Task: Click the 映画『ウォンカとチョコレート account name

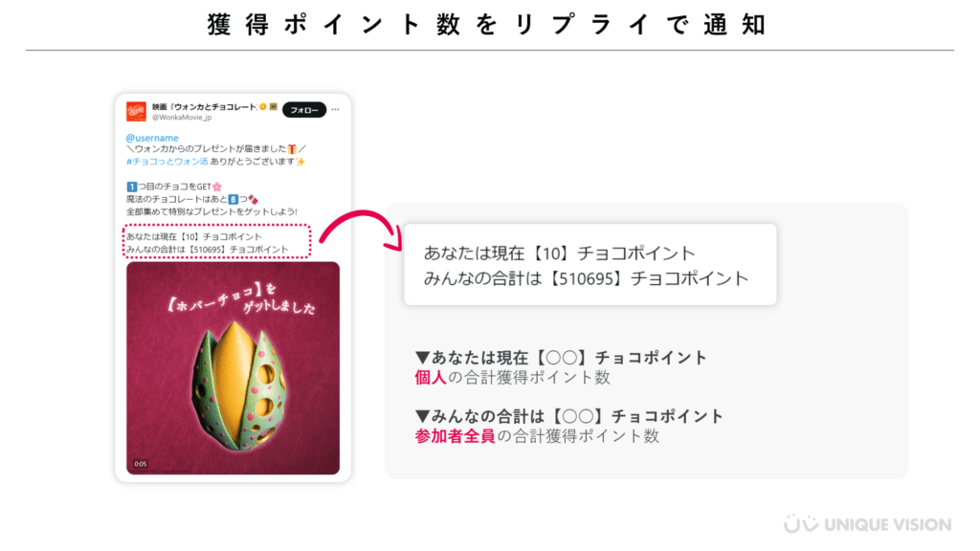Action: (205, 107)
